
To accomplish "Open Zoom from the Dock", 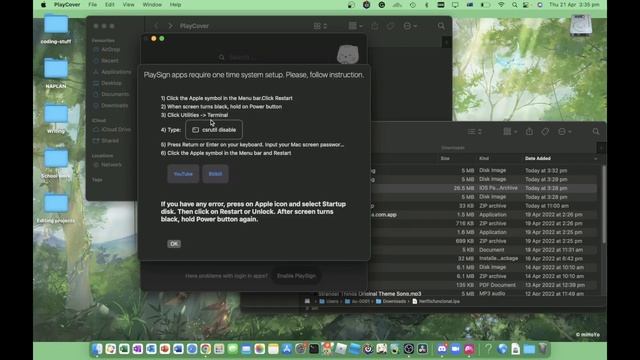I will 456,349.
